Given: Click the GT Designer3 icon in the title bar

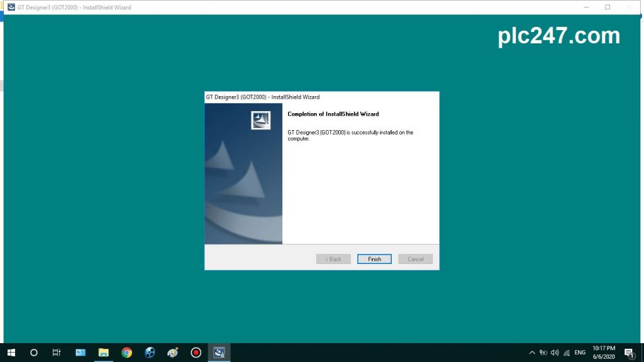Looking at the screenshot, I should 11,7.
